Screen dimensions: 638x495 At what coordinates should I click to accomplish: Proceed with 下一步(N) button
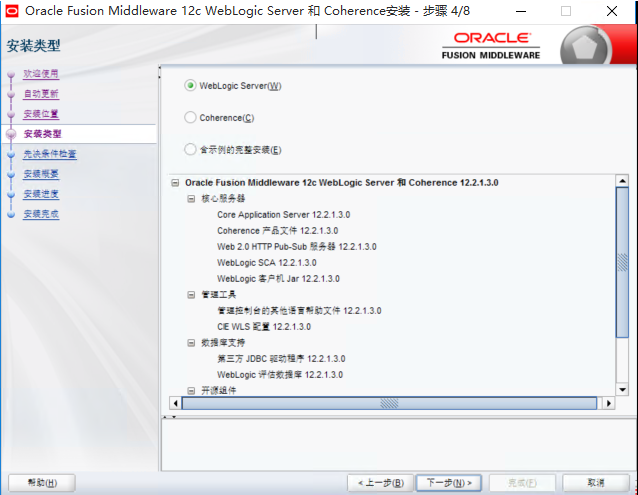pos(449,483)
